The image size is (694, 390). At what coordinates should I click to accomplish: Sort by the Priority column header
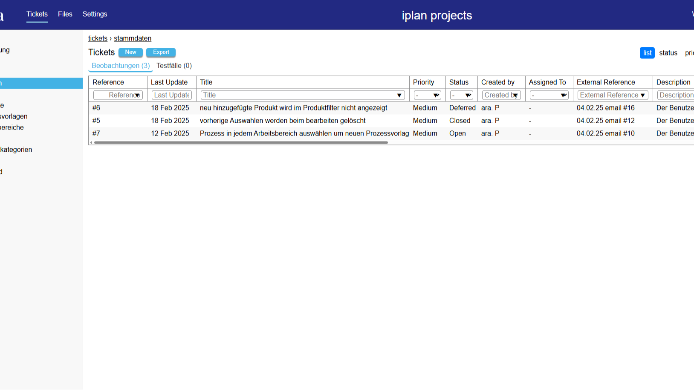point(424,82)
